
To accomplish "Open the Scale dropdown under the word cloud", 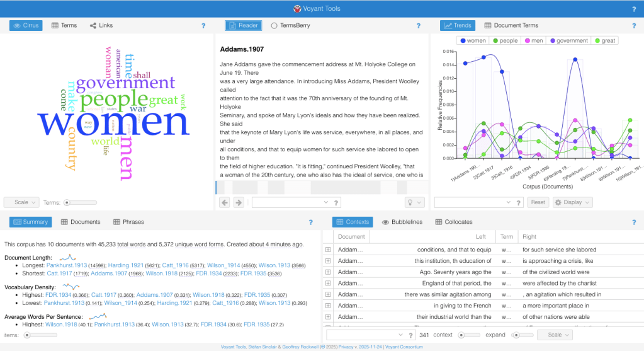I will pyautogui.click(x=21, y=202).
